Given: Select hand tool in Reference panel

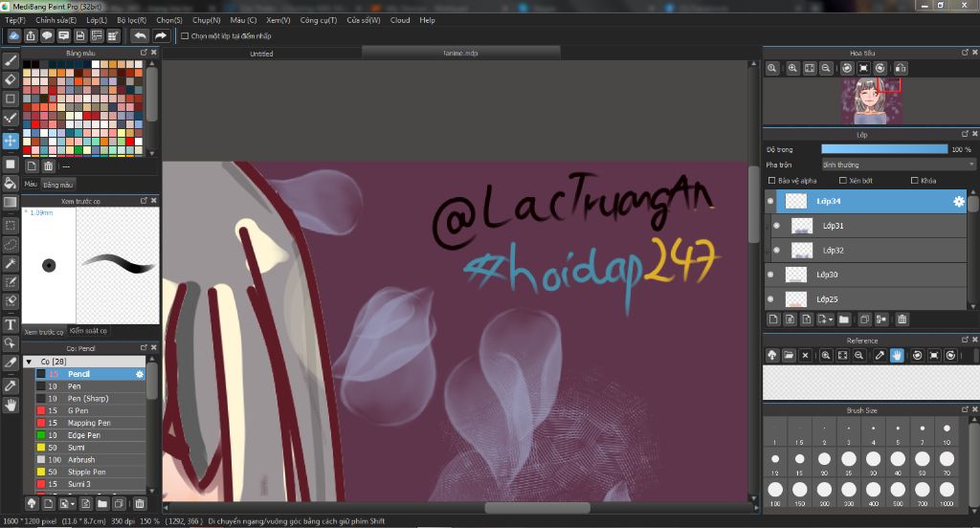Looking at the screenshot, I should 896,355.
